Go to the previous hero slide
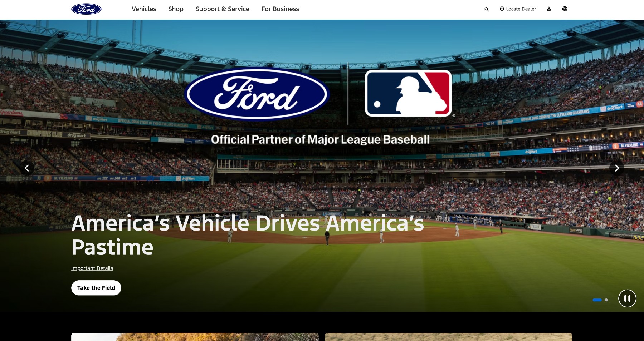This screenshot has width=644, height=341. coord(27,168)
